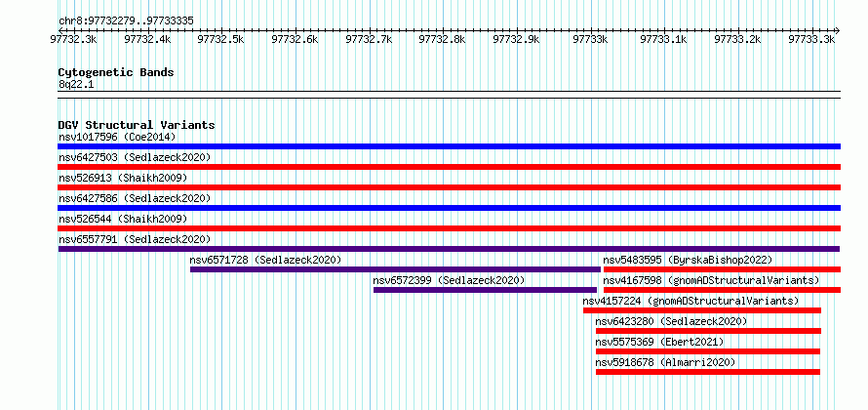Open nsv5918678 (Almarri2020) variant label

(x=665, y=362)
